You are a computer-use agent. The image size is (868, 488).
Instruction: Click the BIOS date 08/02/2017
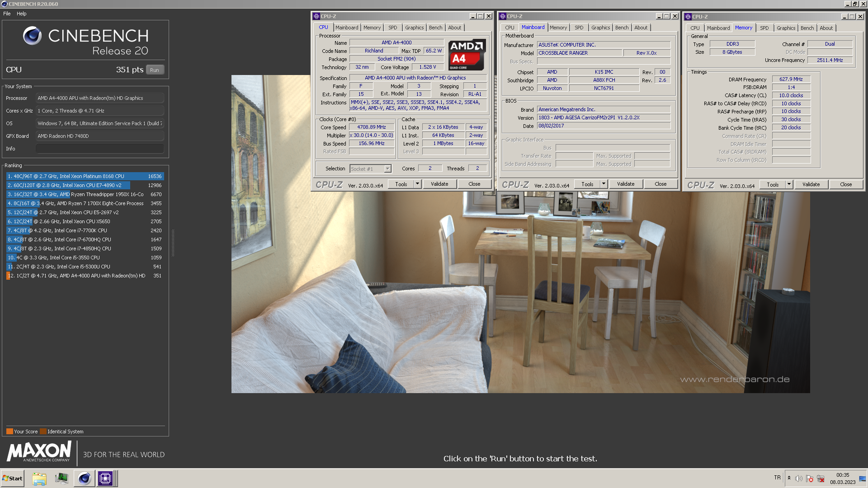click(x=604, y=126)
